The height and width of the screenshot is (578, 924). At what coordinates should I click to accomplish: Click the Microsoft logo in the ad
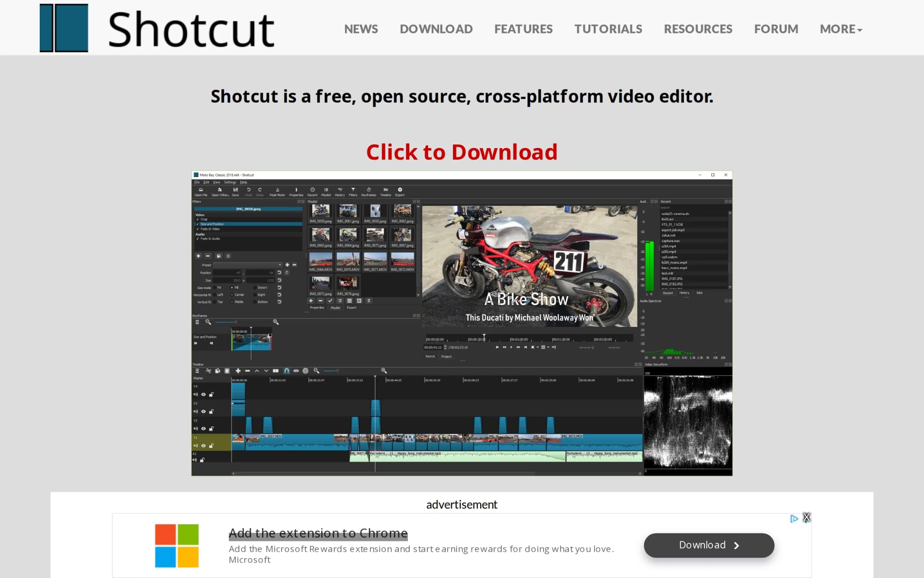pos(177,545)
